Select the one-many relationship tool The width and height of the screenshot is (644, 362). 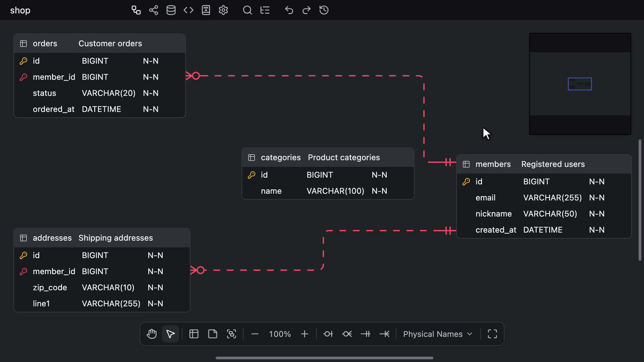click(384, 334)
